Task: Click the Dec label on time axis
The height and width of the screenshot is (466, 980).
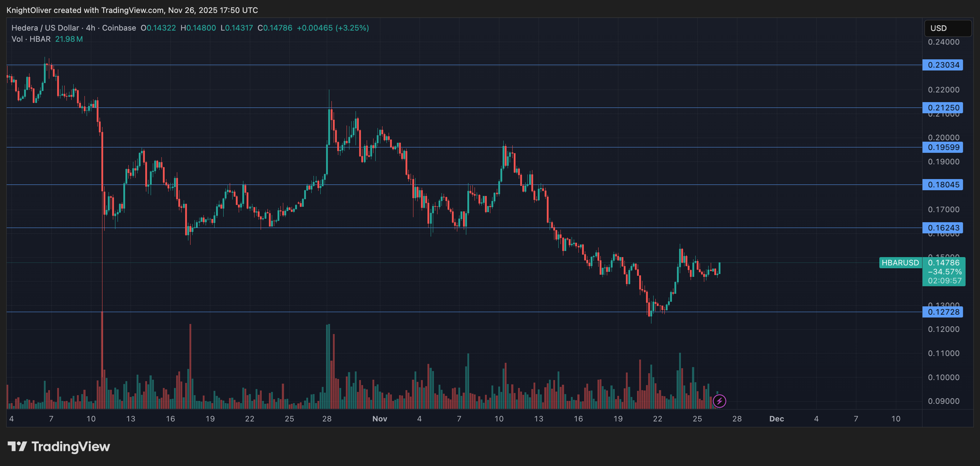Action: coord(777,419)
